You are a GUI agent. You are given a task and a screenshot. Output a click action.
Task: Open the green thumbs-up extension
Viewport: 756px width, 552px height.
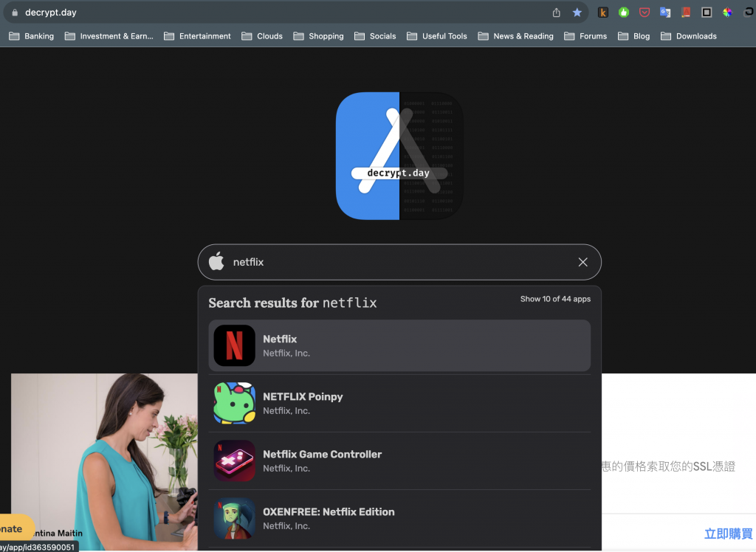pos(624,13)
